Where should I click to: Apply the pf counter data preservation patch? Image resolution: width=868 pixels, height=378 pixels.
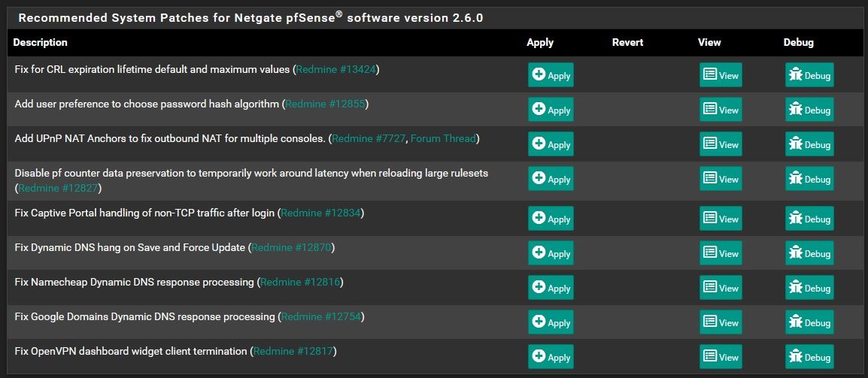[x=551, y=178]
